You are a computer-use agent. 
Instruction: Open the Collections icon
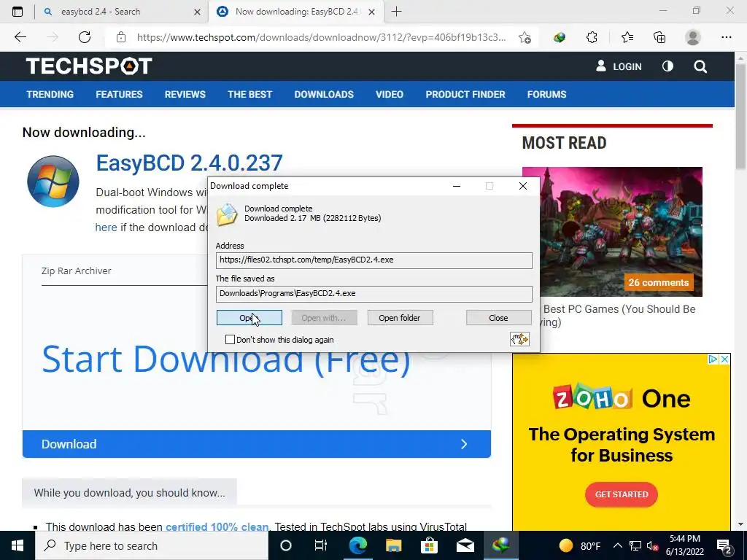pyautogui.click(x=659, y=37)
